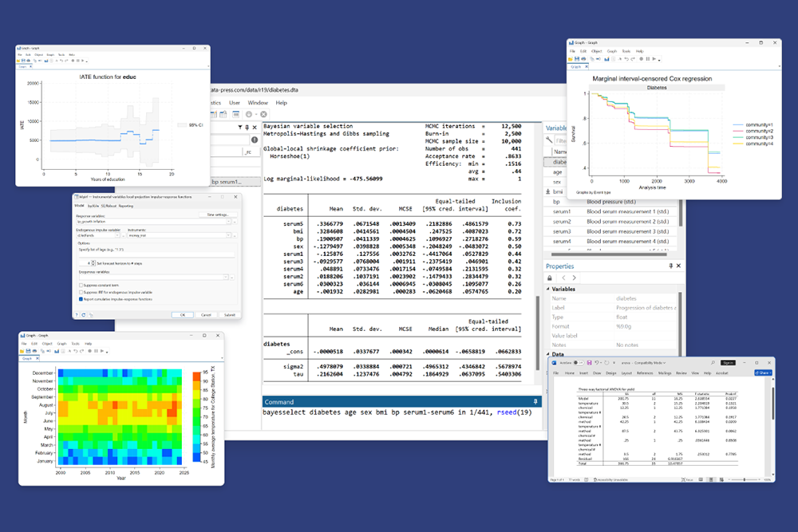
Task: Open File menu in heatmap Graph window
Action: [x=24, y=344]
